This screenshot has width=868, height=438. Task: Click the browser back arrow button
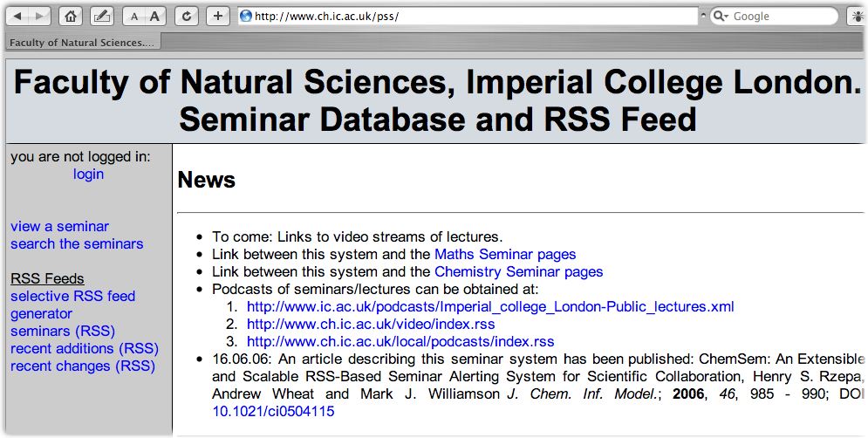(x=19, y=16)
